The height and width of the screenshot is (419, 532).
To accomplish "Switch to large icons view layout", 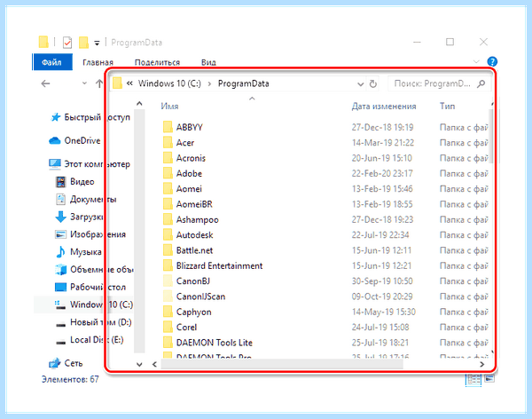I will tap(489, 378).
